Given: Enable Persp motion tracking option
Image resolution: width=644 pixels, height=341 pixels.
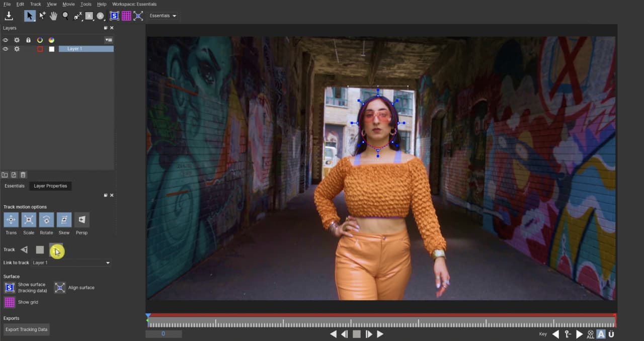Looking at the screenshot, I should point(82,220).
